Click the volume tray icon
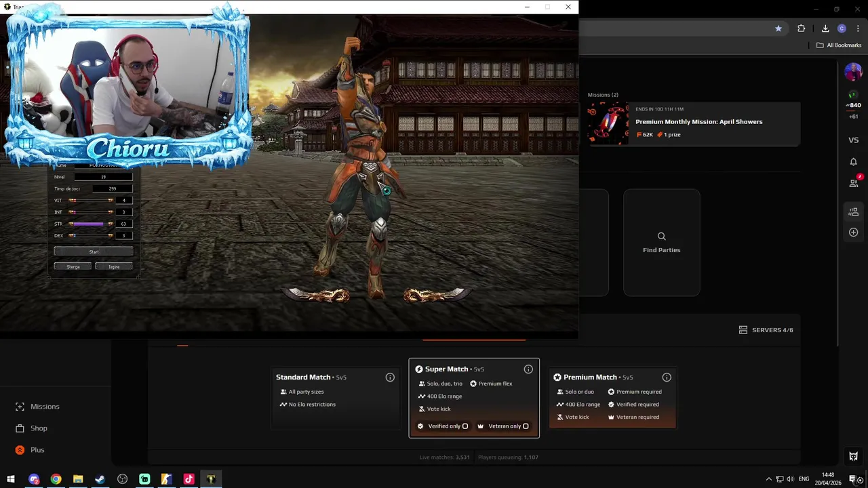Image resolution: width=868 pixels, height=488 pixels. (790, 479)
